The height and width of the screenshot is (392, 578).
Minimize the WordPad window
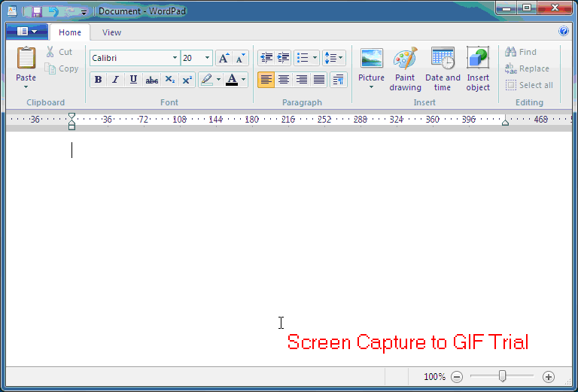507,8
